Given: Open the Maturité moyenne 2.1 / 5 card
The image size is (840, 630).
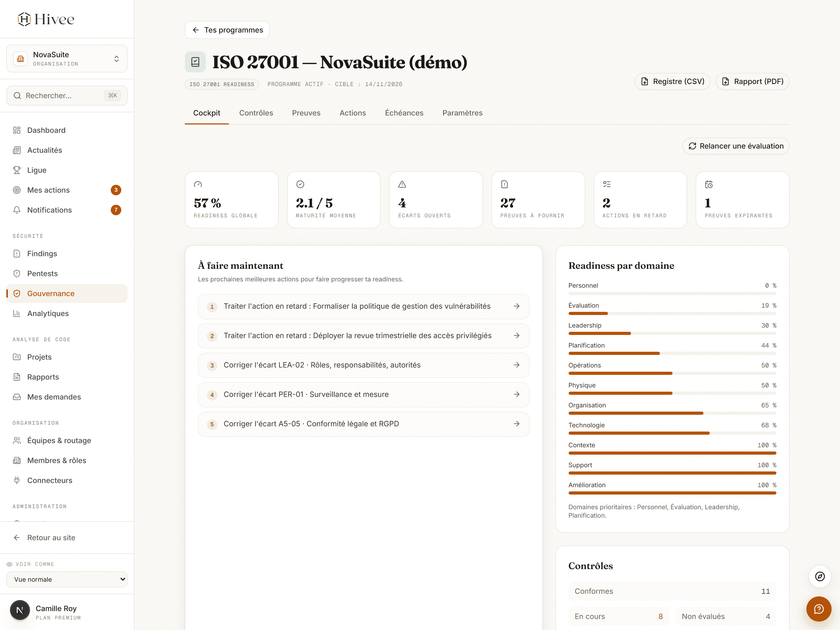Looking at the screenshot, I should point(334,200).
